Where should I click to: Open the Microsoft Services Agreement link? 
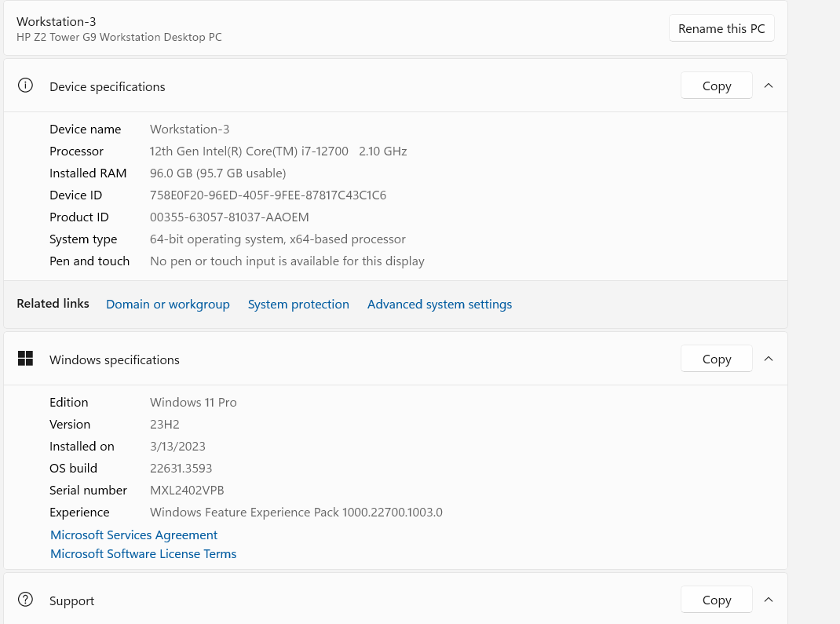pos(134,535)
